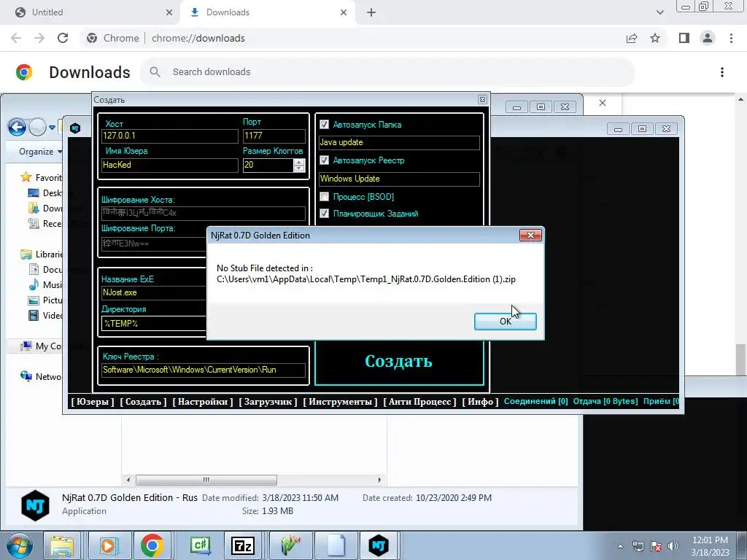This screenshot has width=747, height=560.
Task: Click the Explorer scrollbar right arrow
Action: [379, 480]
